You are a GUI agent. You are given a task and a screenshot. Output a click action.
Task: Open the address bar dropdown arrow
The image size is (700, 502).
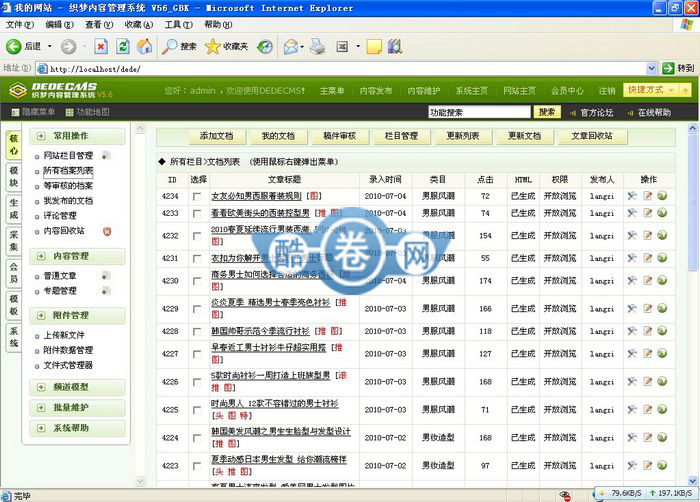pyautogui.click(x=651, y=68)
